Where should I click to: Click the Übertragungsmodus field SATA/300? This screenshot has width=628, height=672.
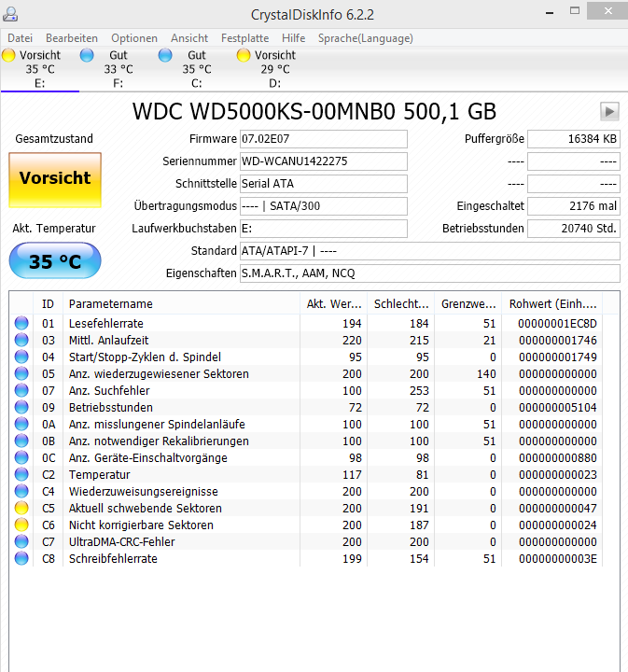click(324, 206)
